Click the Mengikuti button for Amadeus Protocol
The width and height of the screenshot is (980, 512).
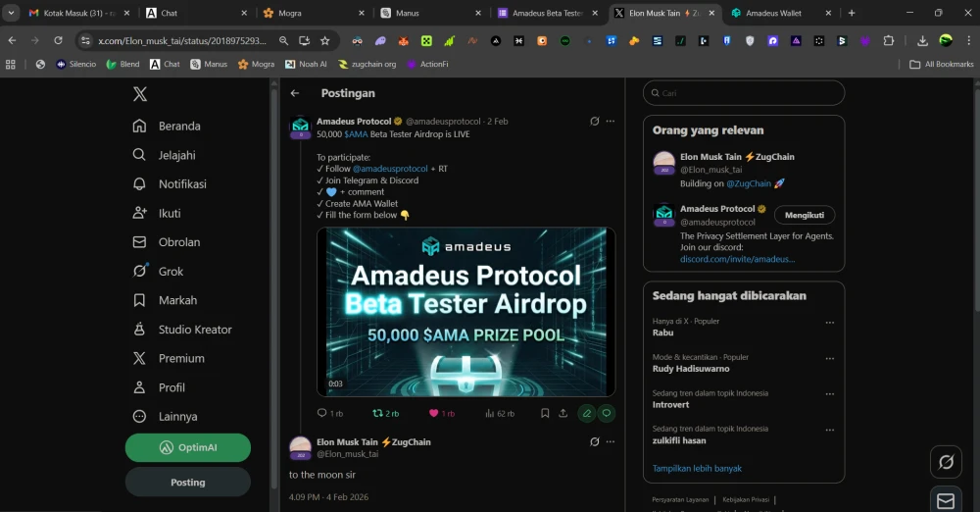click(804, 215)
